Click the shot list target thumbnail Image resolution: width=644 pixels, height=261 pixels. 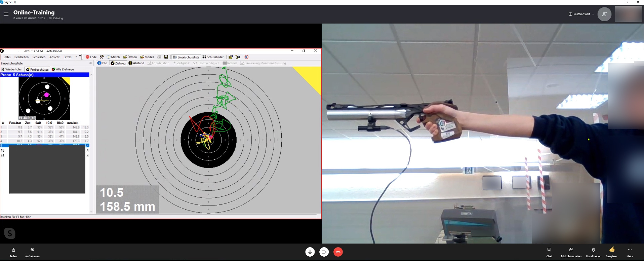pos(44,99)
